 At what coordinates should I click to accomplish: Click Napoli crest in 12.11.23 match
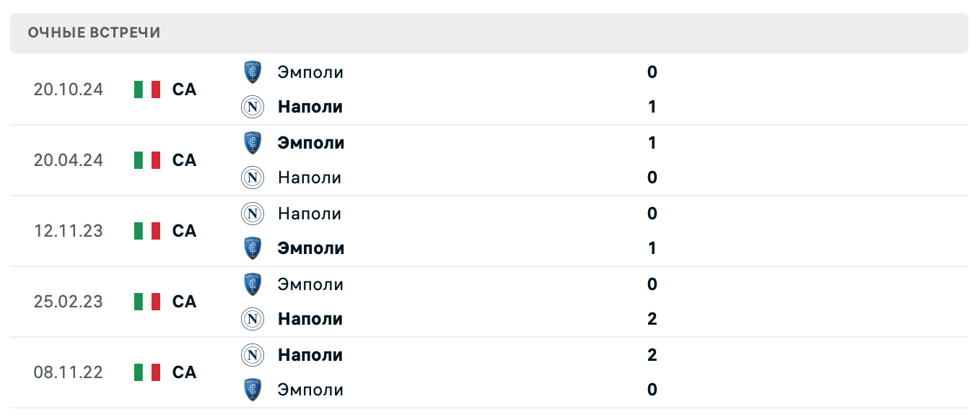coord(252,214)
